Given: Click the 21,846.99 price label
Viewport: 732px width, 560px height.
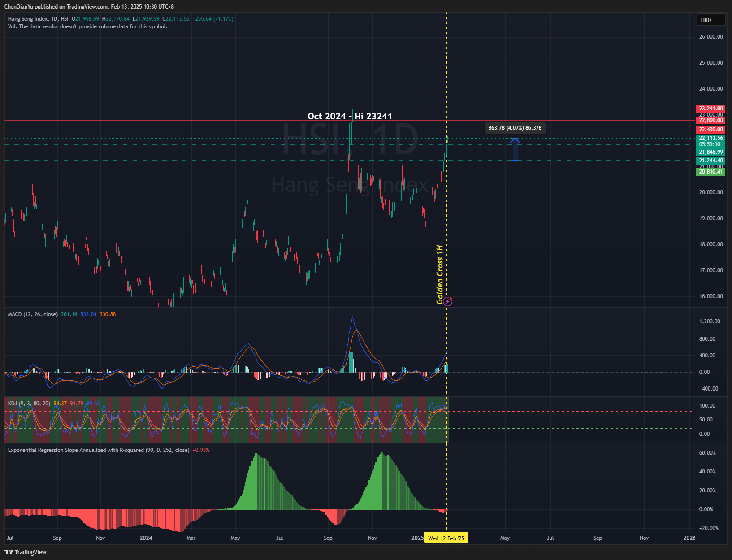Looking at the screenshot, I should (711, 152).
